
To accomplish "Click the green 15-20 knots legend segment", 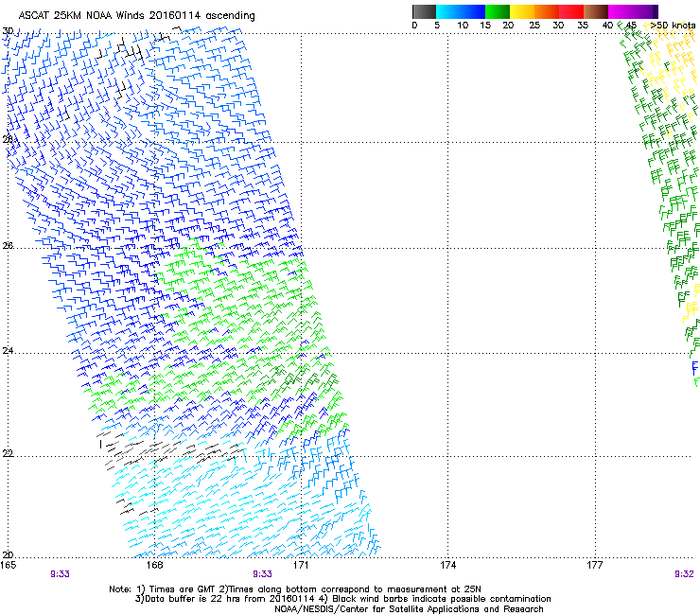I will point(498,11).
